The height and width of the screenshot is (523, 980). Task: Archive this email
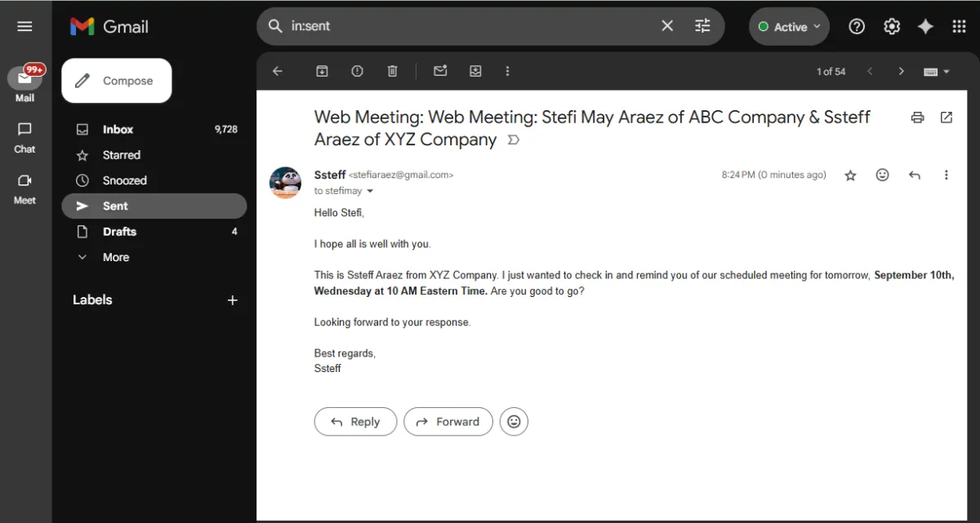(x=322, y=71)
